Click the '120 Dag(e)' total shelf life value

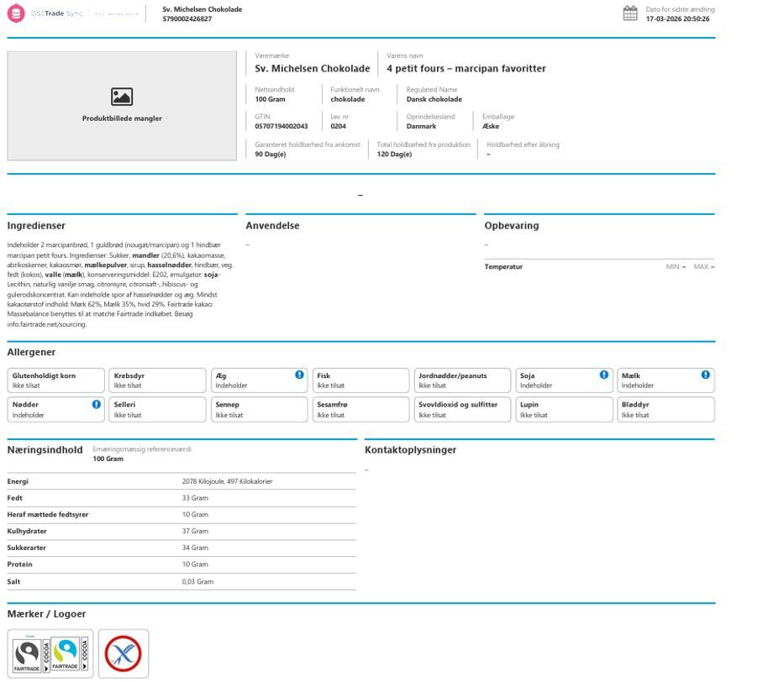(x=394, y=155)
